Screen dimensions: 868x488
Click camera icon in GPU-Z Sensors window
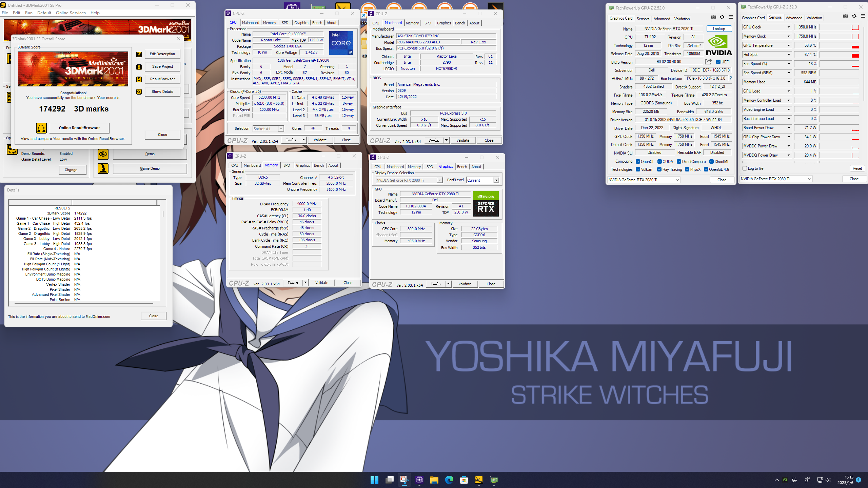coord(846,16)
